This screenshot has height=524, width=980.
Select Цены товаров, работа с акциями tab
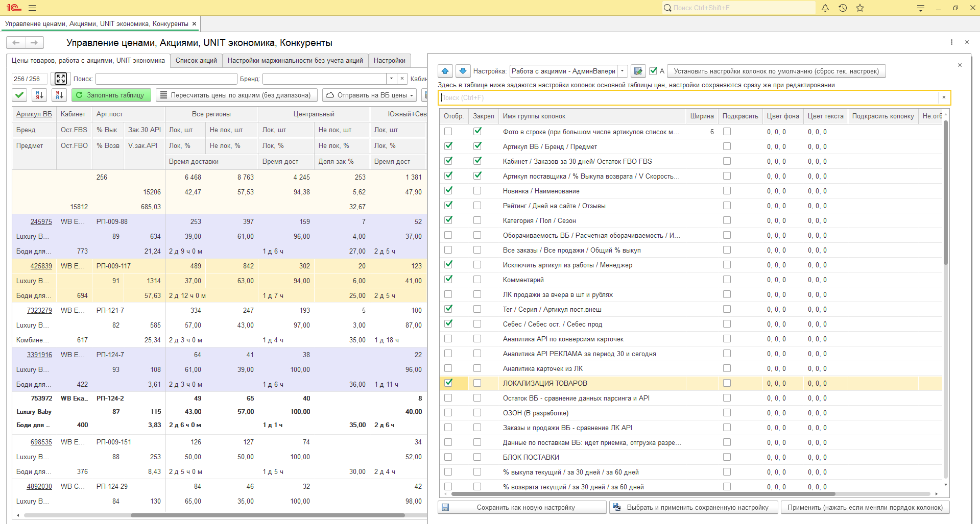click(x=88, y=60)
